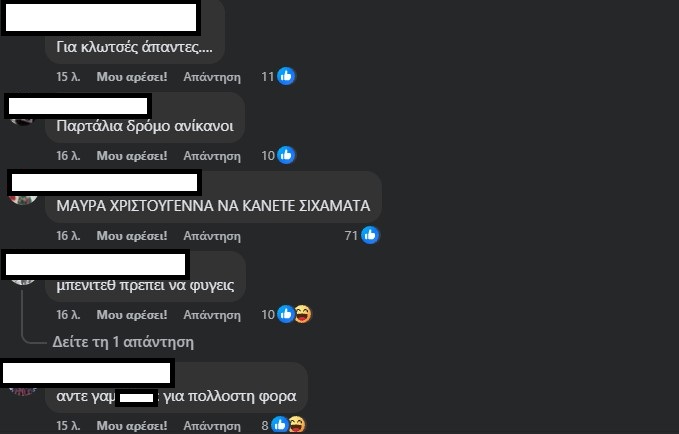Click the comment bubble 'Παρτάλια δρόμο ανίκανοι'
Viewport: 679px width, 434px height.
point(145,118)
